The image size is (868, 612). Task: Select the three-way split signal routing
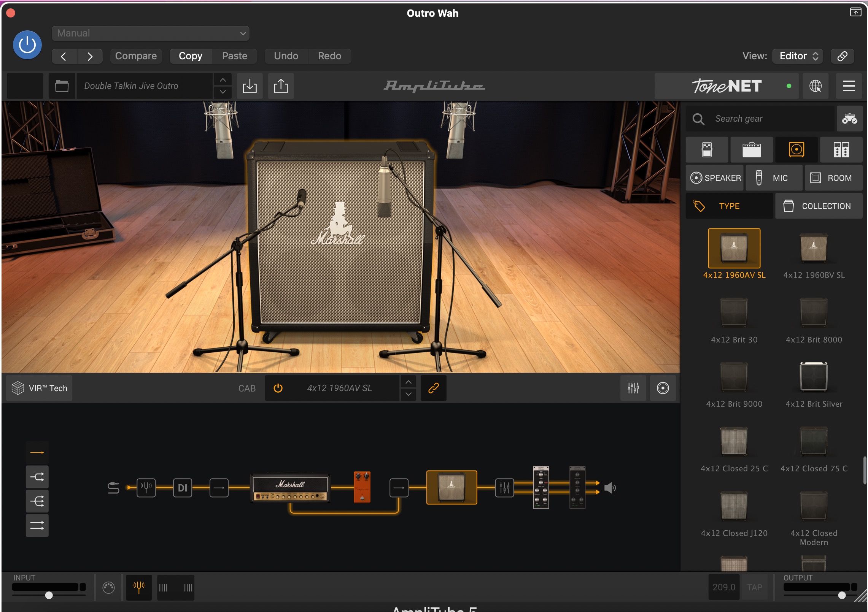coord(37,501)
